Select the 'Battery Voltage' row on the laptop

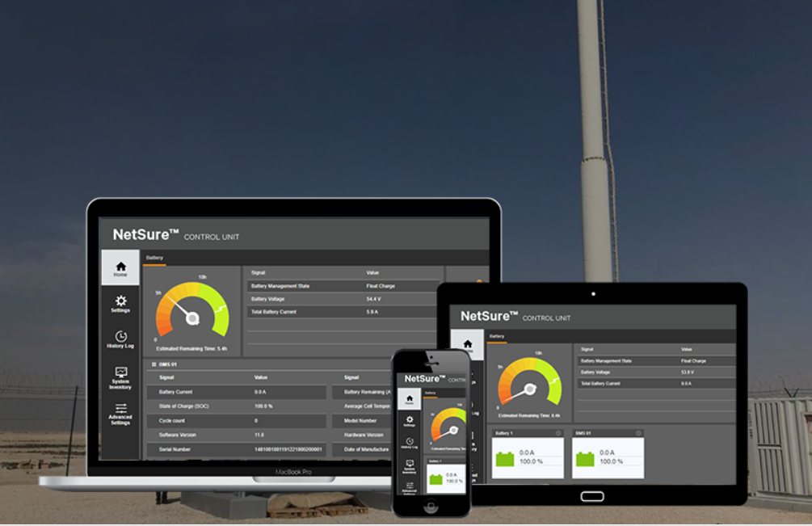pyautogui.click(x=343, y=299)
